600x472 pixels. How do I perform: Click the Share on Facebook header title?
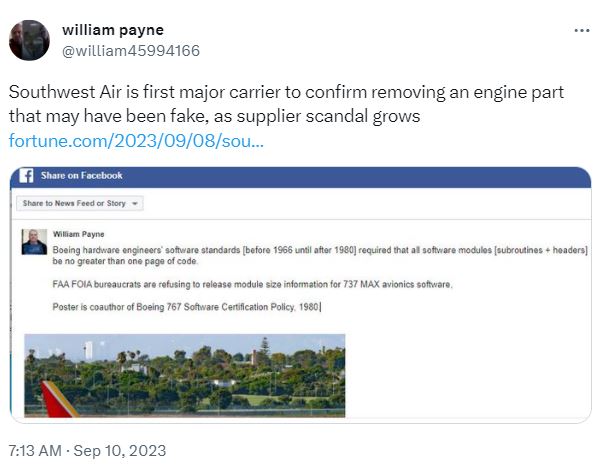[82, 176]
